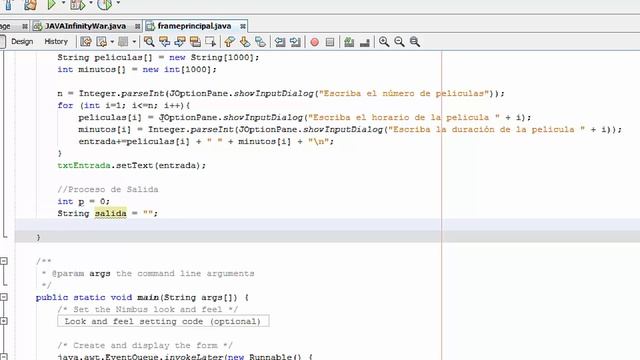Open the Profile project dropdown arrow

118,3
